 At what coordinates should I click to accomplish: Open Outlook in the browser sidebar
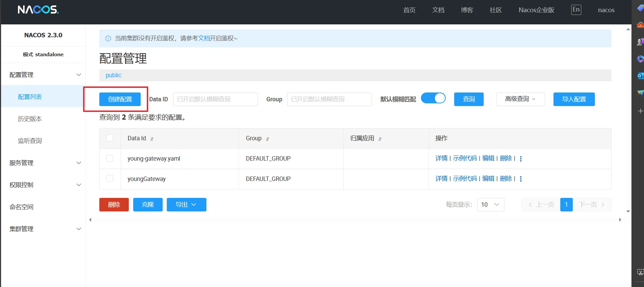640,76
